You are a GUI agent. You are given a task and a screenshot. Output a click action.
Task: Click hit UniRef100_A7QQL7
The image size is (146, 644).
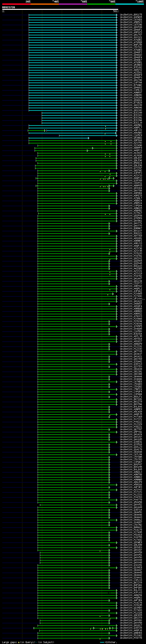pyautogui.click(x=131, y=198)
